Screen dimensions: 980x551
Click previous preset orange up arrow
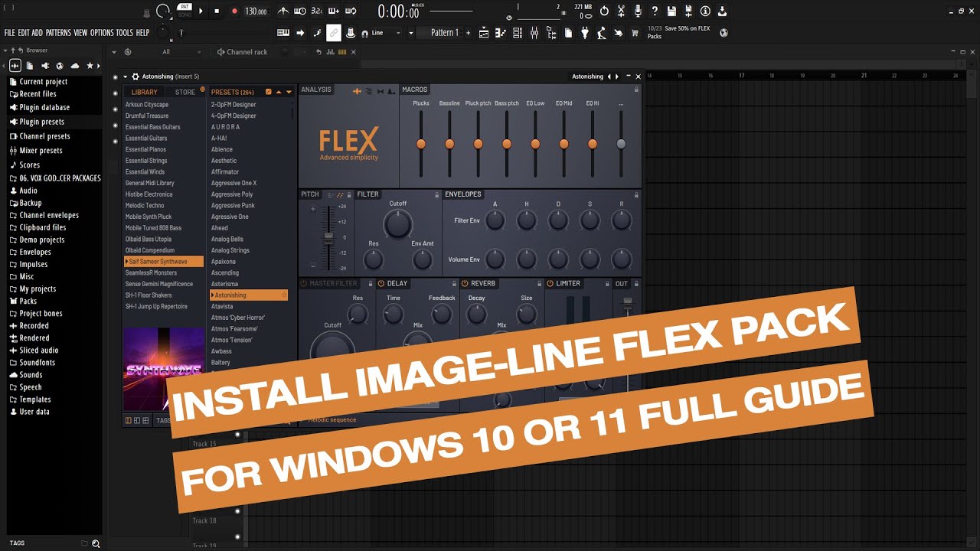pyautogui.click(x=279, y=92)
